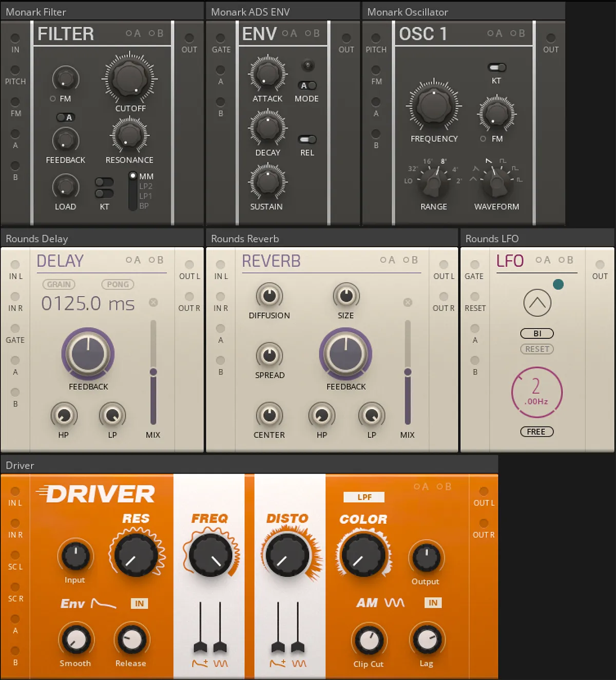The height and width of the screenshot is (680, 616).
Task: Click the first FREQ modulation fader in Driver
Action: click(200, 647)
